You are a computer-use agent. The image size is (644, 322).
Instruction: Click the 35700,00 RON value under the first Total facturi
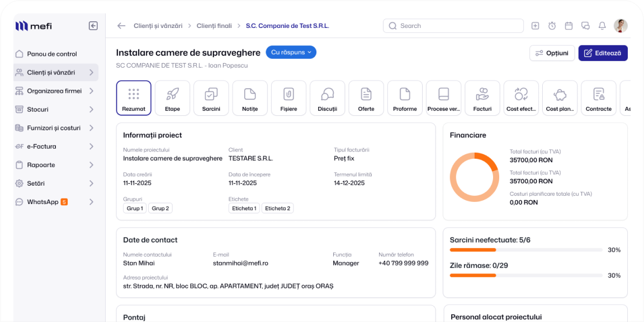click(531, 160)
